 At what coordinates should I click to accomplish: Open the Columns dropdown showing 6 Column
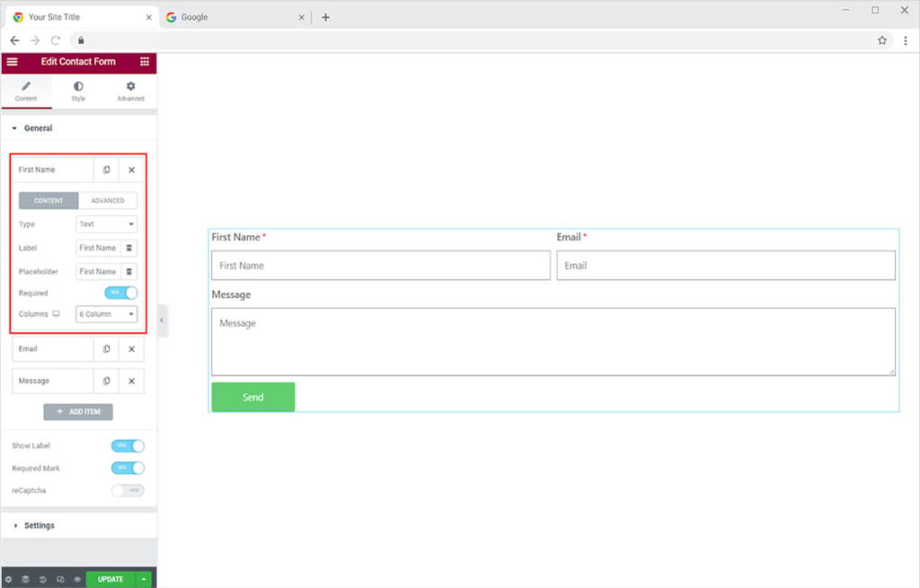click(x=106, y=314)
